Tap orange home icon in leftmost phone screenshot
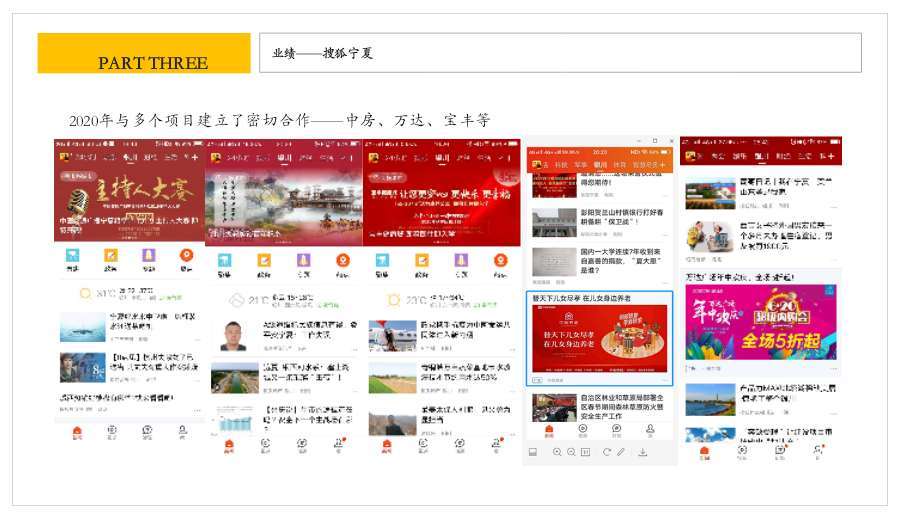 (x=77, y=432)
